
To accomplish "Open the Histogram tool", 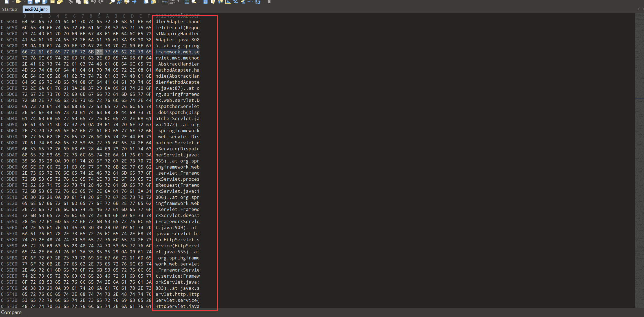I will coord(228,2).
